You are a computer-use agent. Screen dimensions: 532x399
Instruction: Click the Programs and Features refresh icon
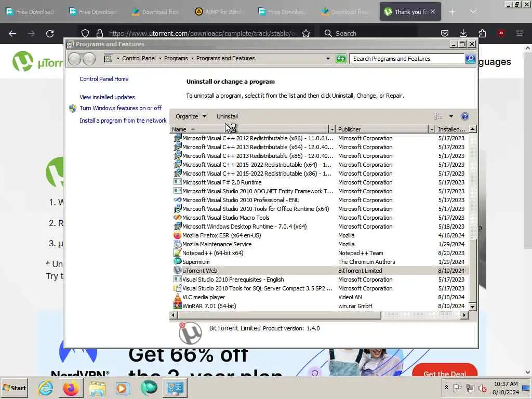341,59
